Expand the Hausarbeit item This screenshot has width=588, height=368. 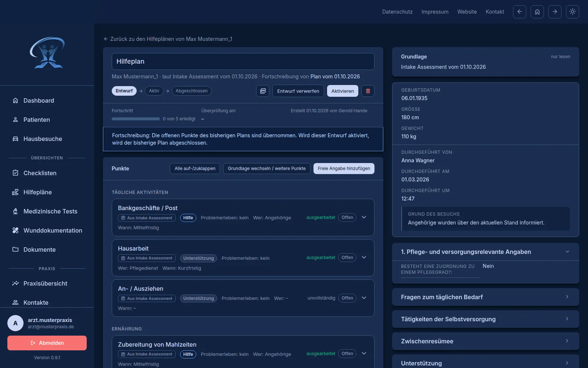[x=364, y=258]
